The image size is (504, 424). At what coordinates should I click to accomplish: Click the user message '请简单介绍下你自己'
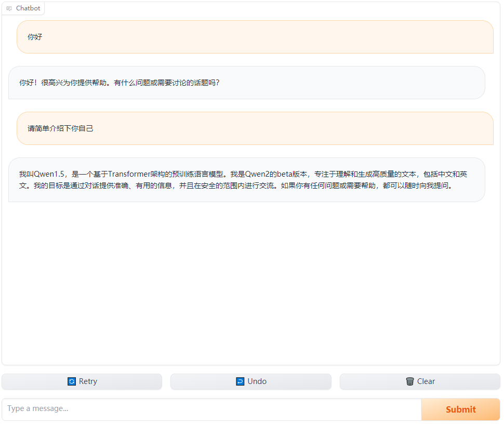[x=255, y=128]
